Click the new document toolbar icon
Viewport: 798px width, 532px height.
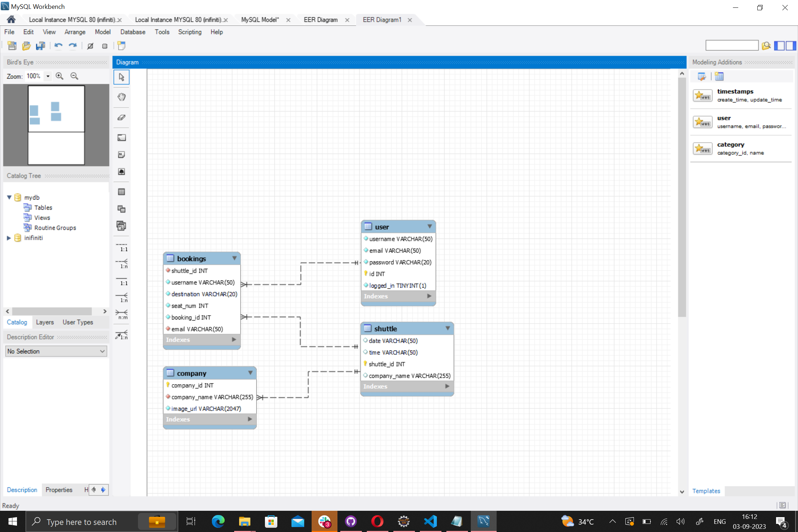(12, 46)
